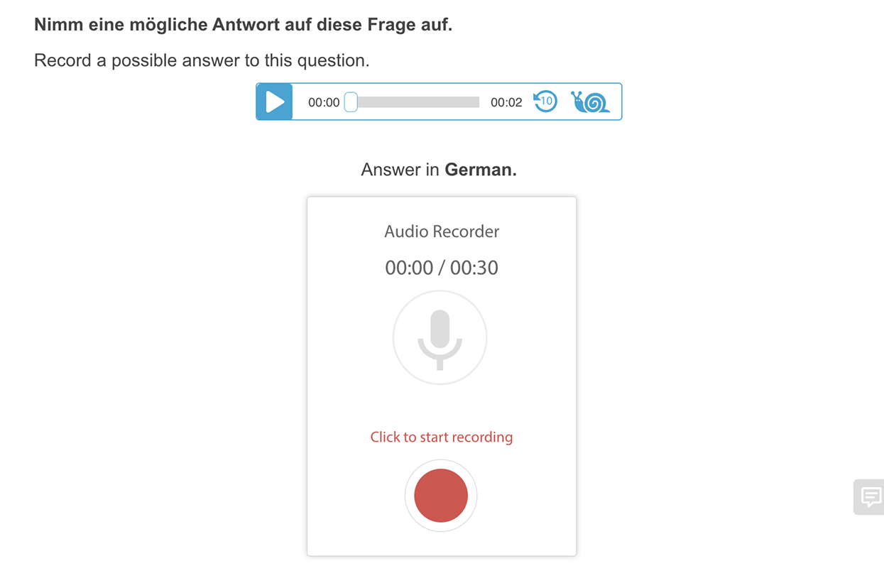Click the bold German heading "Nimm eine mögliche Antwort"
The height and width of the screenshot is (588, 884).
click(243, 25)
